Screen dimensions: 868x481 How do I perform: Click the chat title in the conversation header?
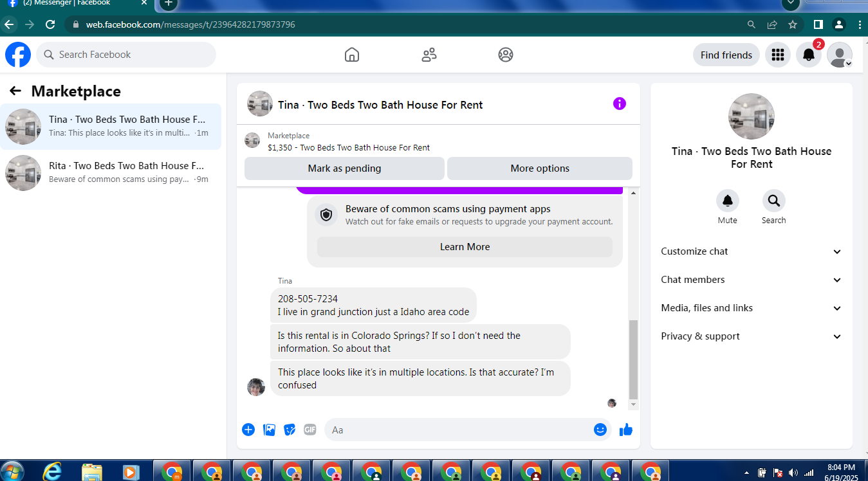(380, 105)
